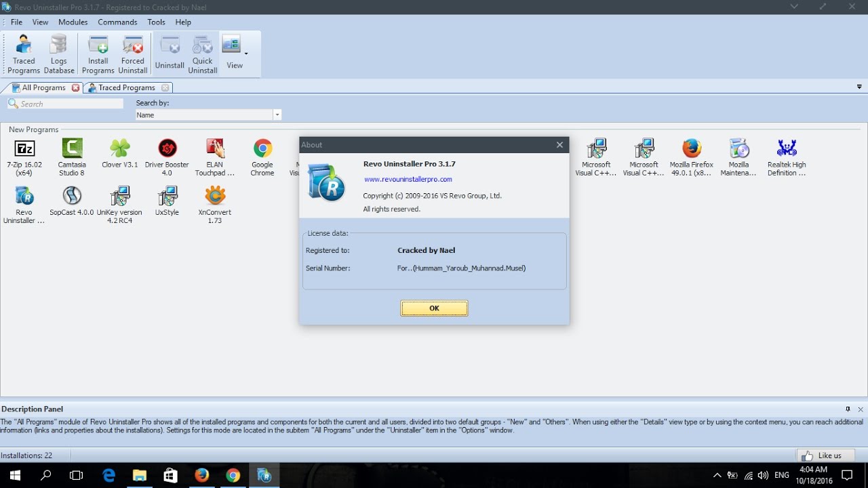Select SopCast 4.0.0 program icon

pyautogui.click(x=72, y=201)
